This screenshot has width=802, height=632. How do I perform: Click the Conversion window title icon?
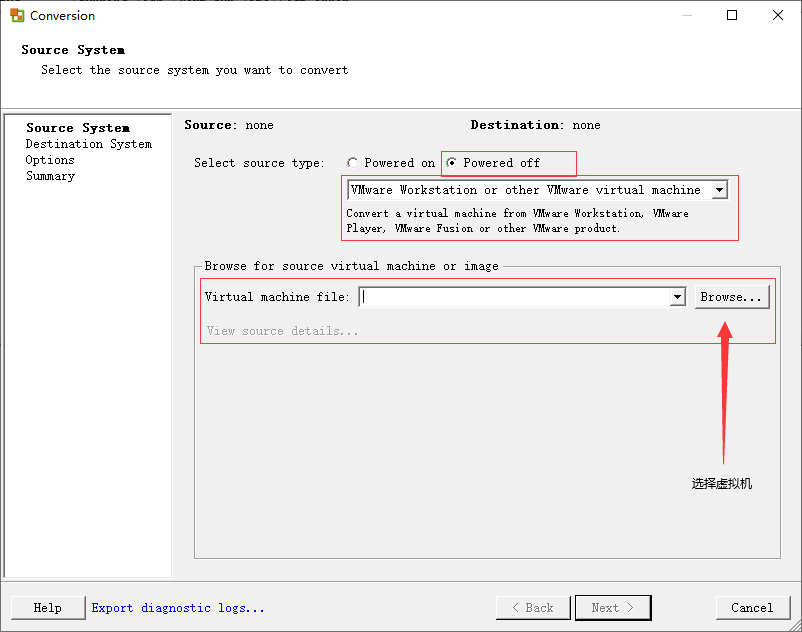click(x=17, y=15)
